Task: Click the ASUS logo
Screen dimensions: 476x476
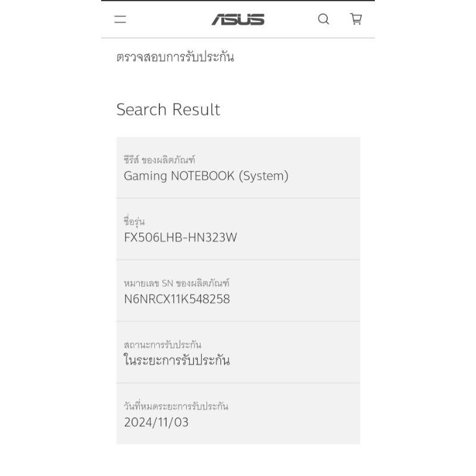Action: click(x=238, y=19)
